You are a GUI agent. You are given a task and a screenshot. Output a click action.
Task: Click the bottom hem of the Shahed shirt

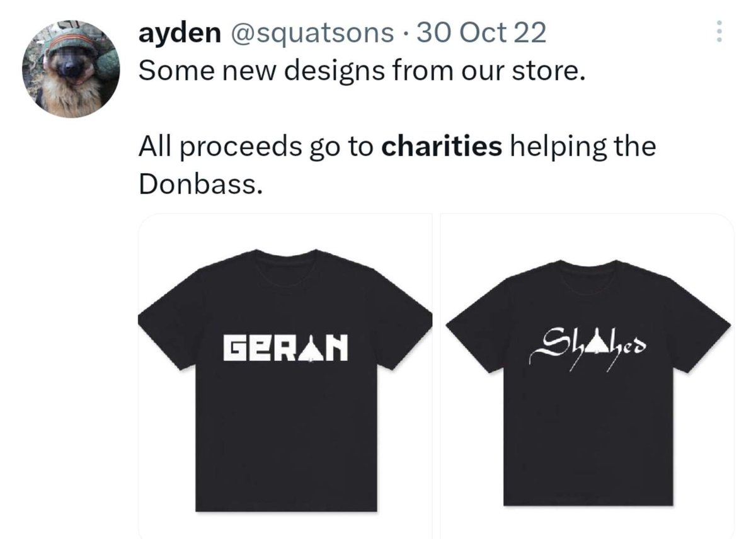(x=588, y=502)
